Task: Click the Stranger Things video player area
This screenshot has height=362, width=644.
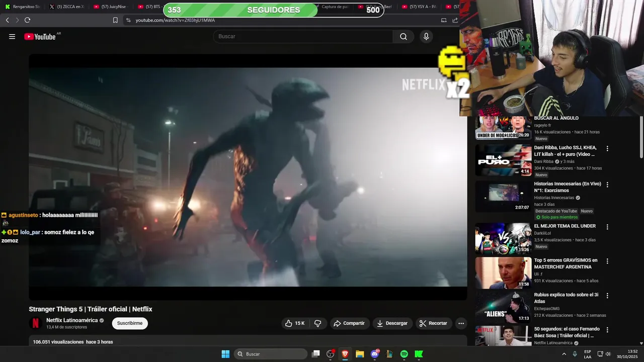Action: pyautogui.click(x=248, y=177)
